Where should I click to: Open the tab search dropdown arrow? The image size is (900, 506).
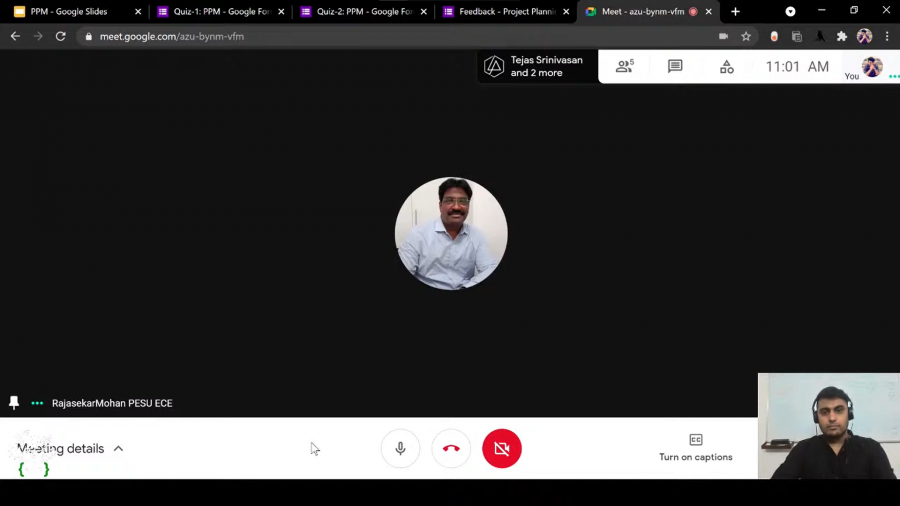[x=790, y=11]
